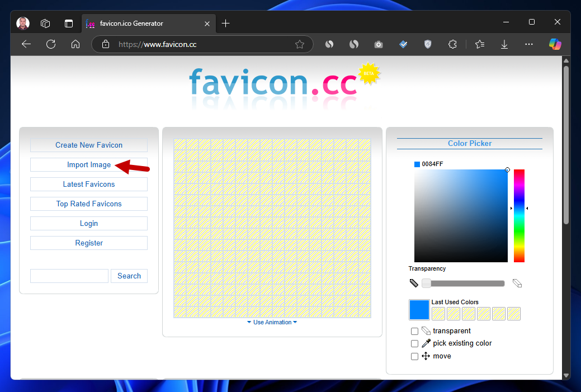The image size is (581, 392).
Task: Click the first swirl extension icon
Action: tap(329, 45)
